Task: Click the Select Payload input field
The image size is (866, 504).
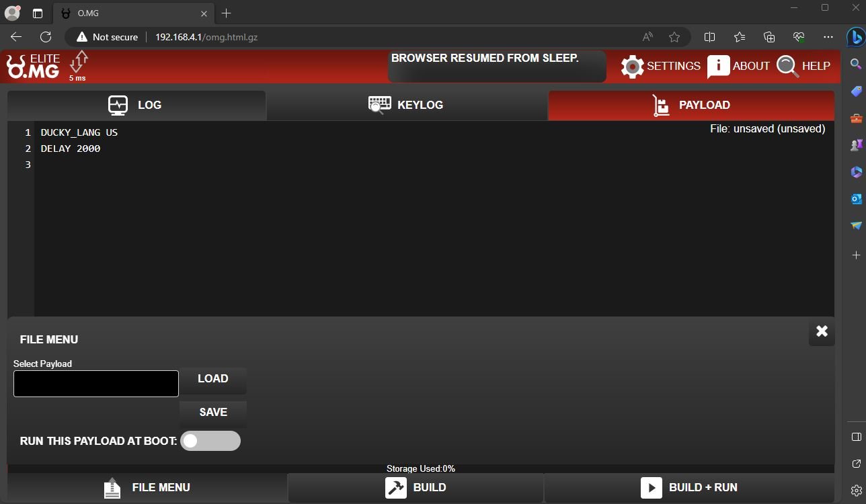Action: click(x=96, y=384)
